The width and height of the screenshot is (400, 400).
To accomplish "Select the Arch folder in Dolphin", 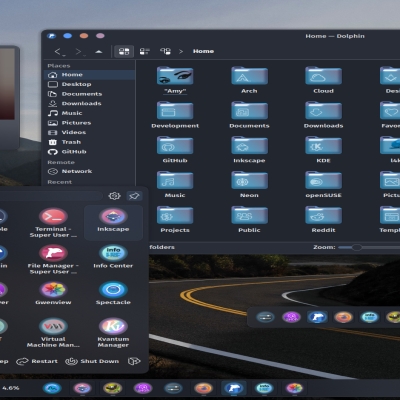I will (249, 80).
